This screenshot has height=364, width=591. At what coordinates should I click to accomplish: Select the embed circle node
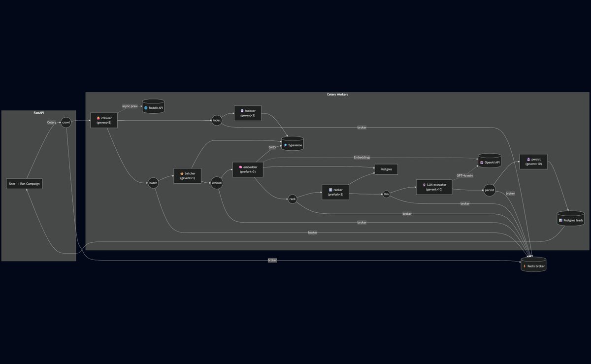[x=217, y=183]
